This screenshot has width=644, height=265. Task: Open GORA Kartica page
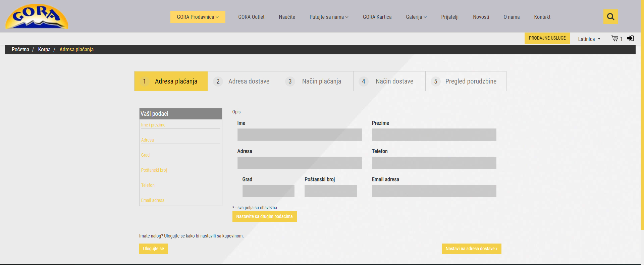click(377, 17)
